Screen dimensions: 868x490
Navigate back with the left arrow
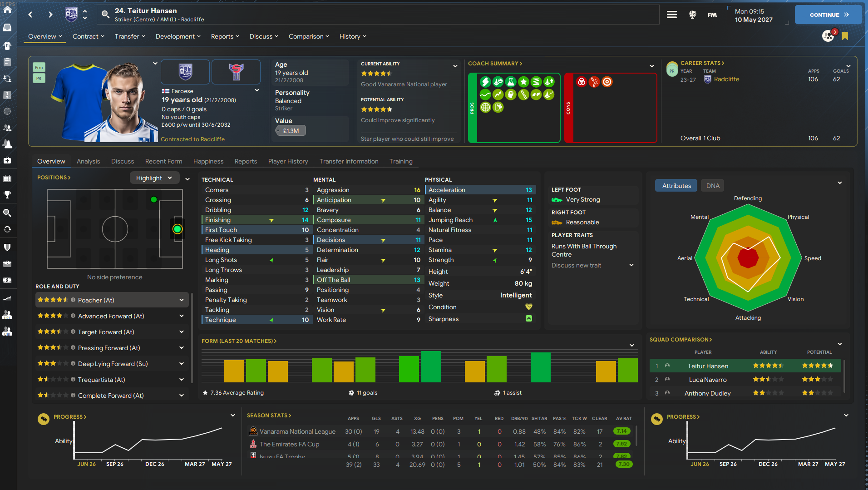point(30,15)
